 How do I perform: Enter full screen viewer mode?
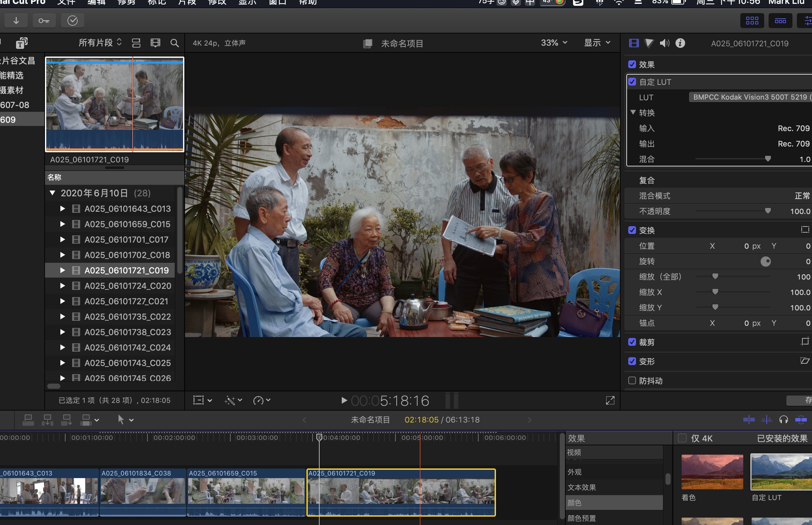pos(610,400)
